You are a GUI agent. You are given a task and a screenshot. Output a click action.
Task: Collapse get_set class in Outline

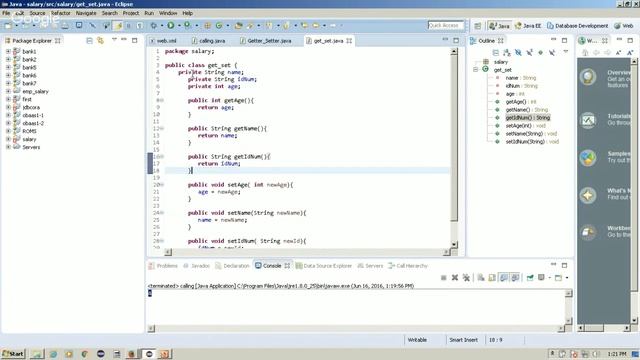[476, 70]
